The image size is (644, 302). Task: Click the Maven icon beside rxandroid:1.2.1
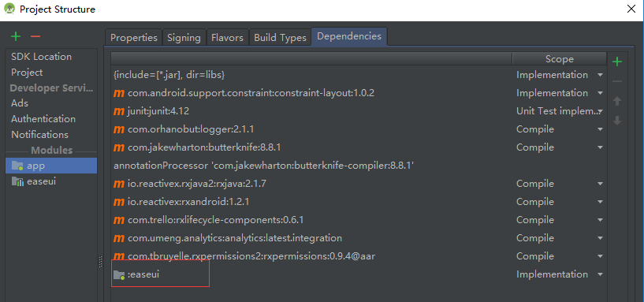point(119,202)
